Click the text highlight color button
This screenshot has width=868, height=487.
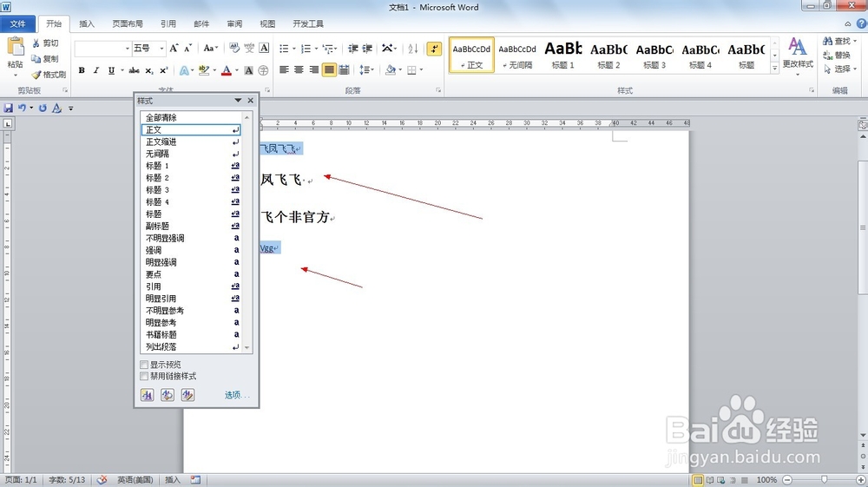click(x=203, y=70)
